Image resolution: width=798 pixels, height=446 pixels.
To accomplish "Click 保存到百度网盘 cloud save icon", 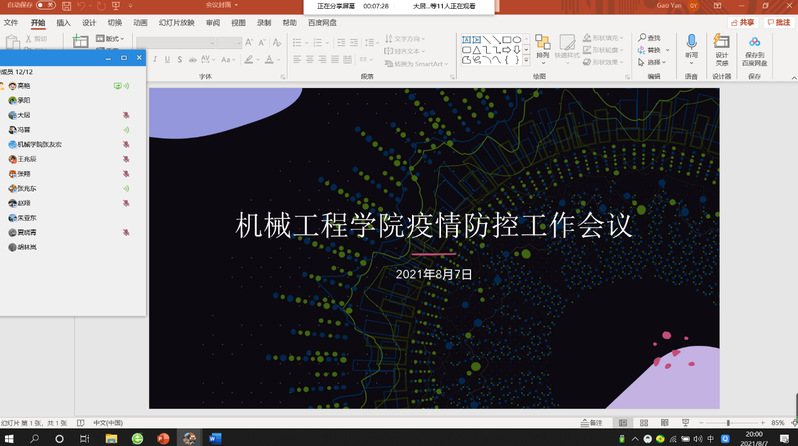I will [x=754, y=42].
